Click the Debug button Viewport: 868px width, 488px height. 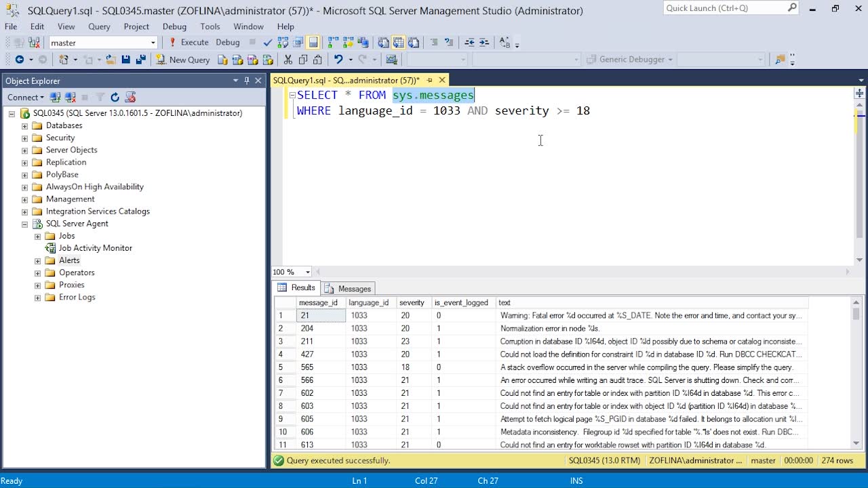(x=228, y=42)
